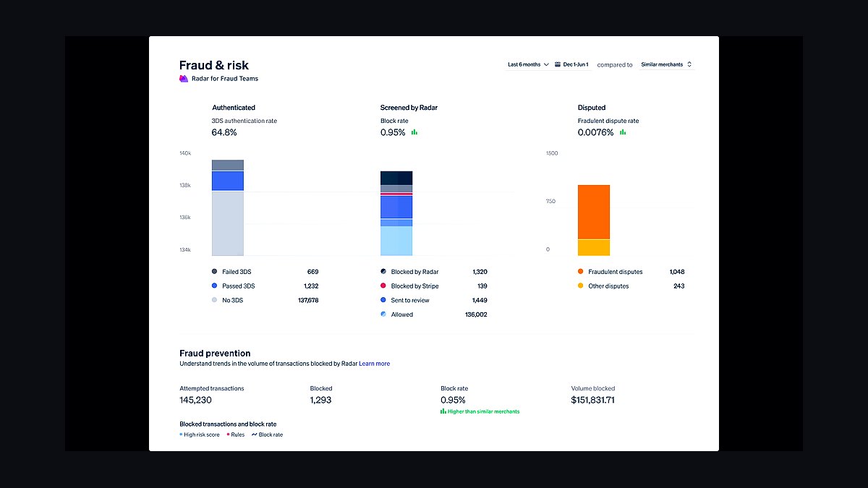Click the Sent to review blue bar segment

point(396,207)
